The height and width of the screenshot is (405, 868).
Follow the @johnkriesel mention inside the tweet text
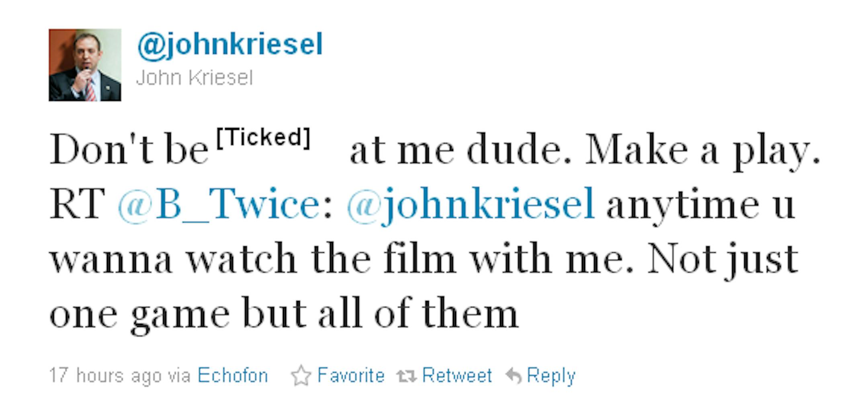coord(470,204)
